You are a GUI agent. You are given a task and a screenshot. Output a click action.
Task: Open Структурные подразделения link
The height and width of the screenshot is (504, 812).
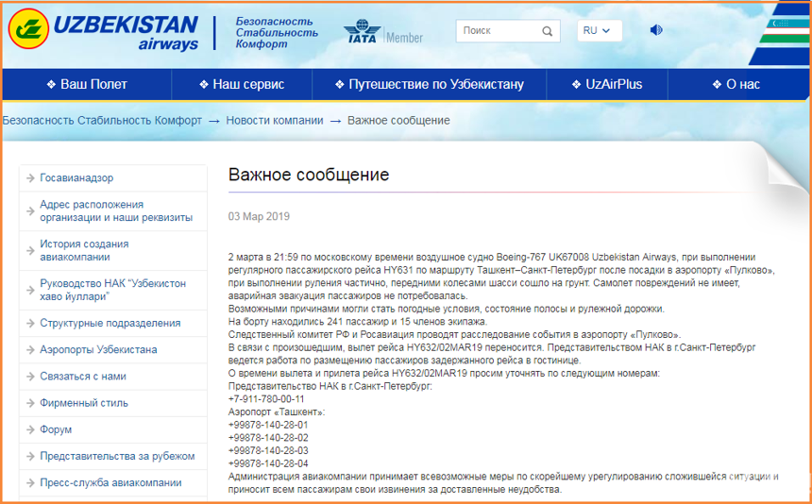pos(110,324)
